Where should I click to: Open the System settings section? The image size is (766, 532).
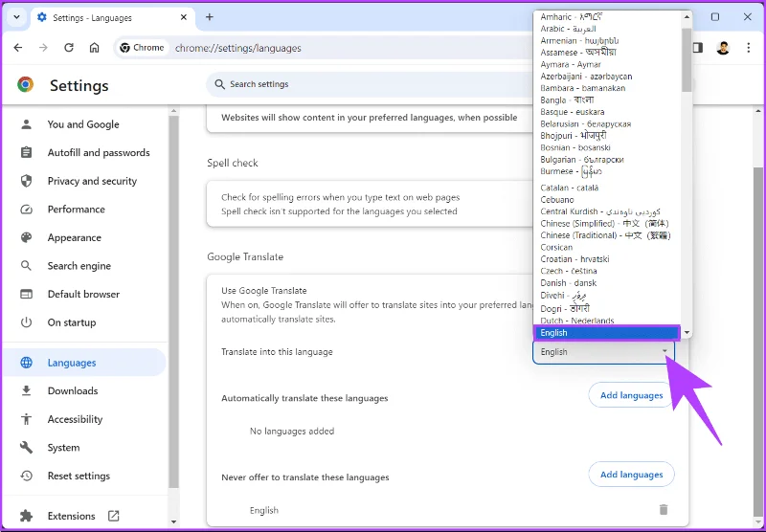click(x=63, y=448)
